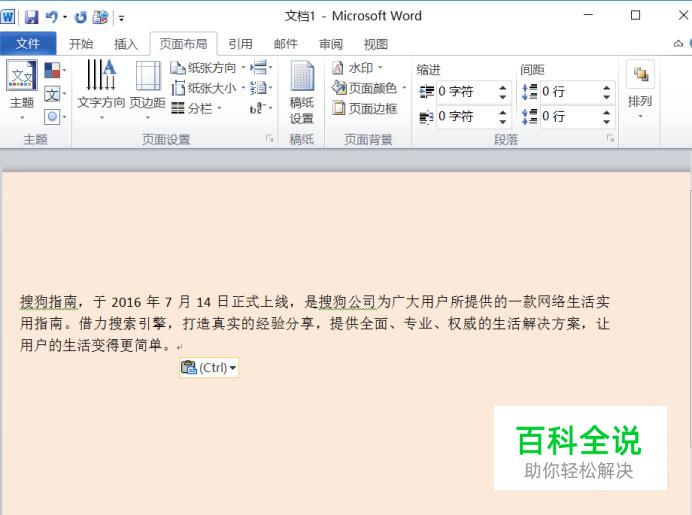Open theme effects dropdown
The height and width of the screenshot is (515, 692).
pos(55,117)
